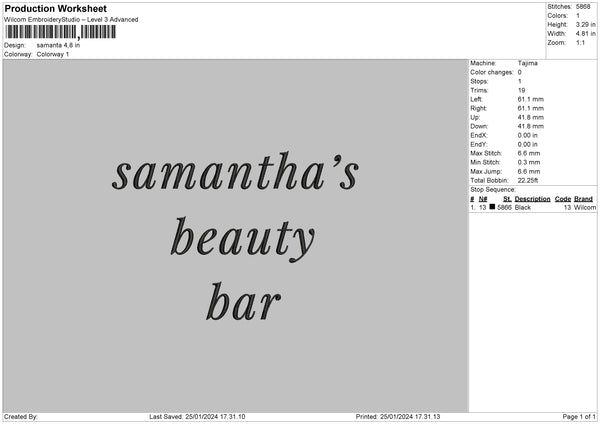This screenshot has width=600, height=424.
Task: Click the Height value 3.29 in
Action: coord(585,24)
